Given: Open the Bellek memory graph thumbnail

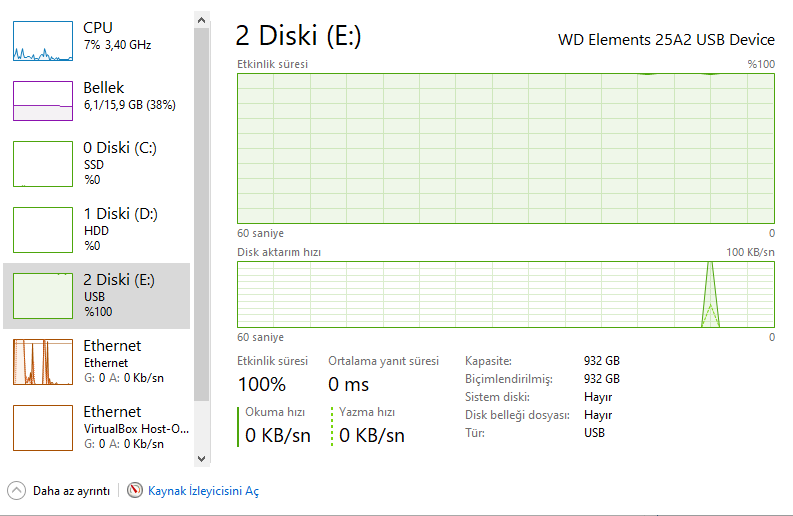Looking at the screenshot, I should point(43,101).
